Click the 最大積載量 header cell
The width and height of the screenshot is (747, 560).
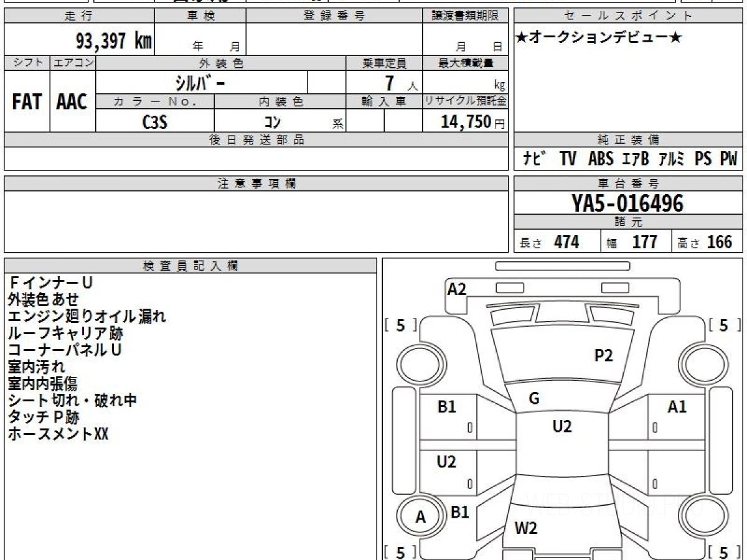click(x=466, y=63)
